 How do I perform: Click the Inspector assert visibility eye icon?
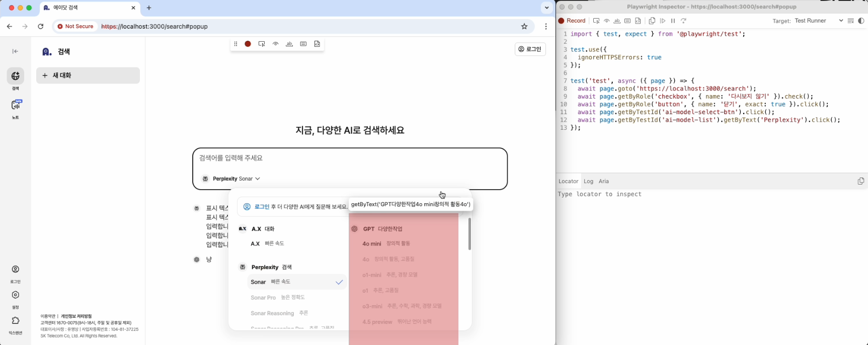click(607, 21)
